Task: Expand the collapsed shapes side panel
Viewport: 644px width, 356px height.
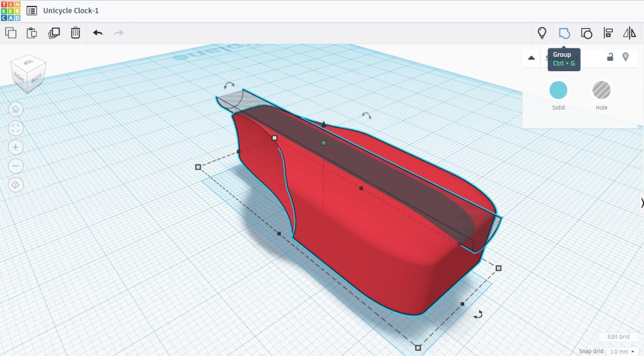Action: [x=642, y=203]
